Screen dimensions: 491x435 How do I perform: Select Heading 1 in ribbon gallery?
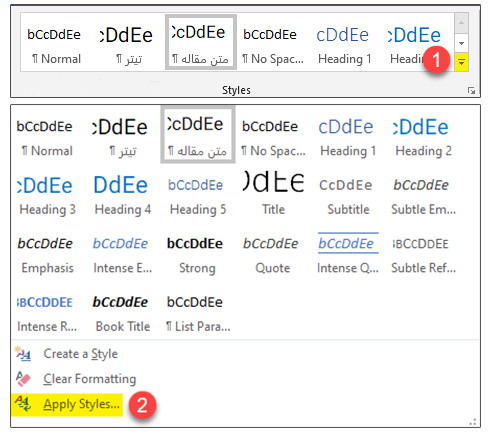coord(344,46)
